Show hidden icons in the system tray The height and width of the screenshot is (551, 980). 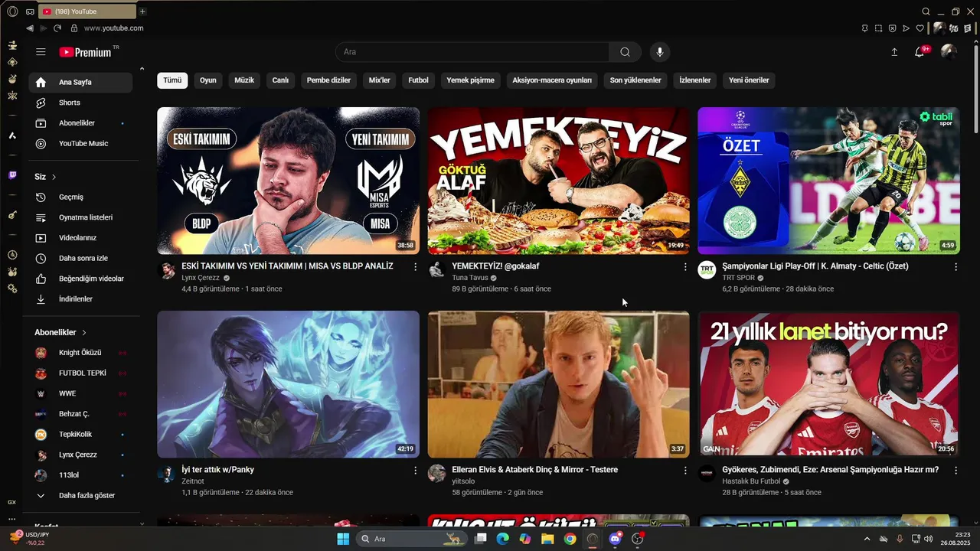point(867,539)
